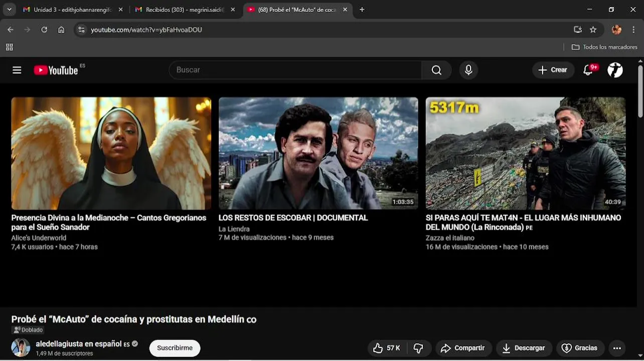The image size is (644, 361).
Task: Start voice search with microphone icon
Action: (468, 70)
